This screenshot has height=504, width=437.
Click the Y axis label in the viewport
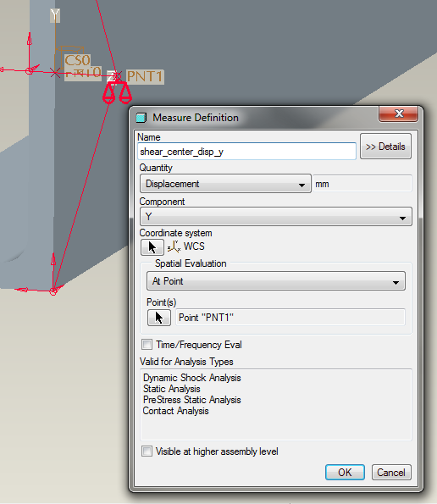click(55, 15)
